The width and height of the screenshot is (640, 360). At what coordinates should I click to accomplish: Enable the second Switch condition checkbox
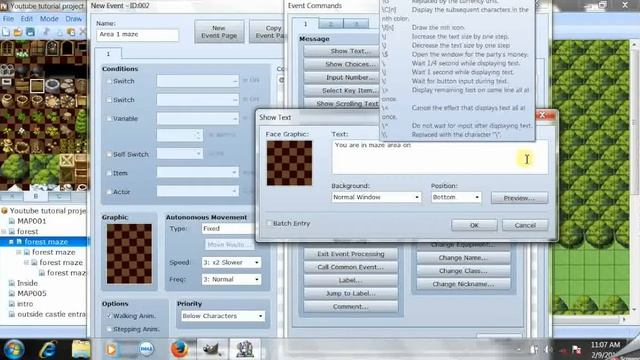pyautogui.click(x=109, y=100)
